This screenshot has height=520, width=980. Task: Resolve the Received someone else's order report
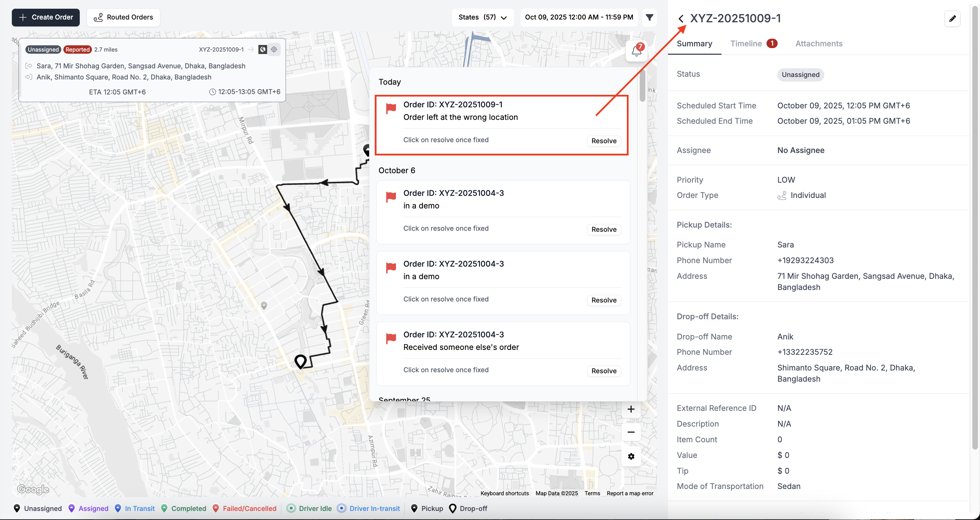click(604, 371)
